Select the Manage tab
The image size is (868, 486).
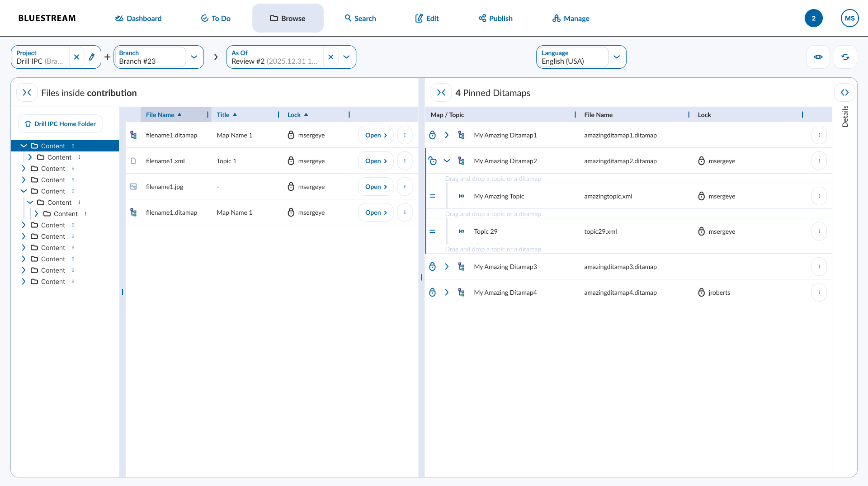tap(571, 18)
